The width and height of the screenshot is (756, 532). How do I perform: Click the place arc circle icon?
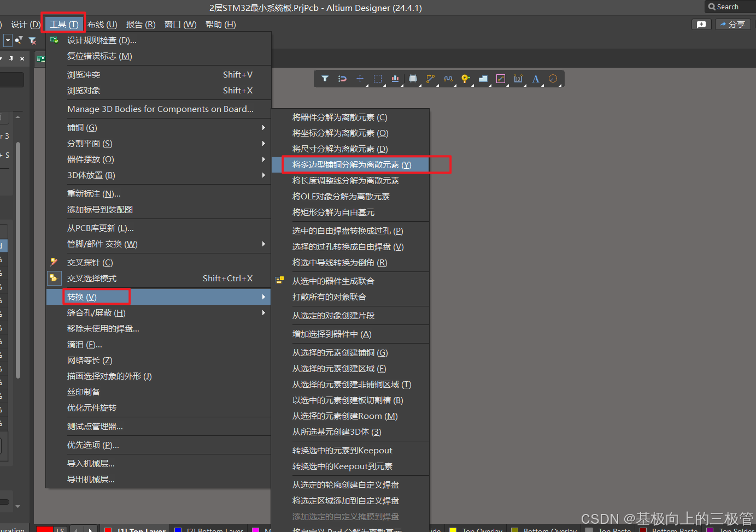click(553, 79)
